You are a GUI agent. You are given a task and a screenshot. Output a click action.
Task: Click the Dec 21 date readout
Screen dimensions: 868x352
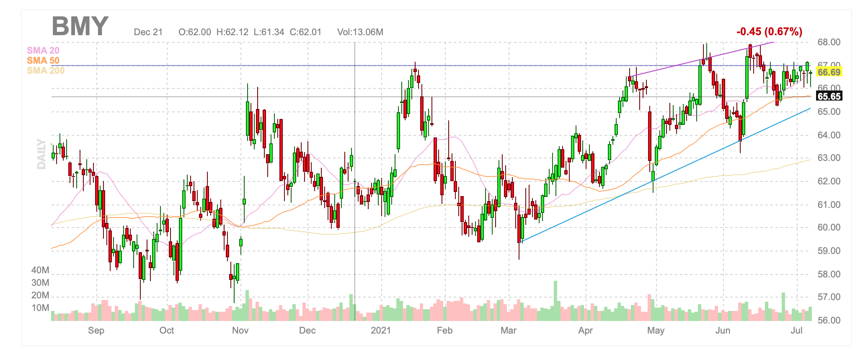click(148, 32)
